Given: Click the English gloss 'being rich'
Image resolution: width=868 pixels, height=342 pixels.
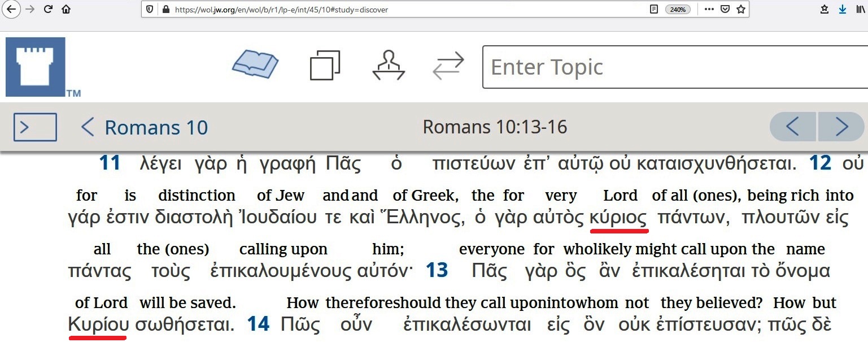Looking at the screenshot, I should pos(784,196).
